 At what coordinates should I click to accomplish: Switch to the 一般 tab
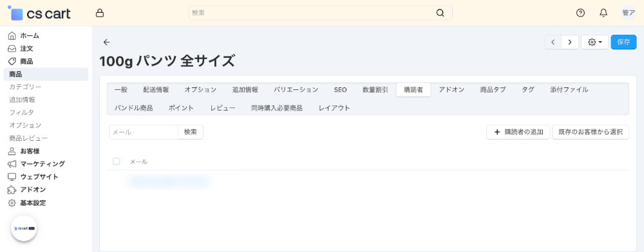(121, 90)
